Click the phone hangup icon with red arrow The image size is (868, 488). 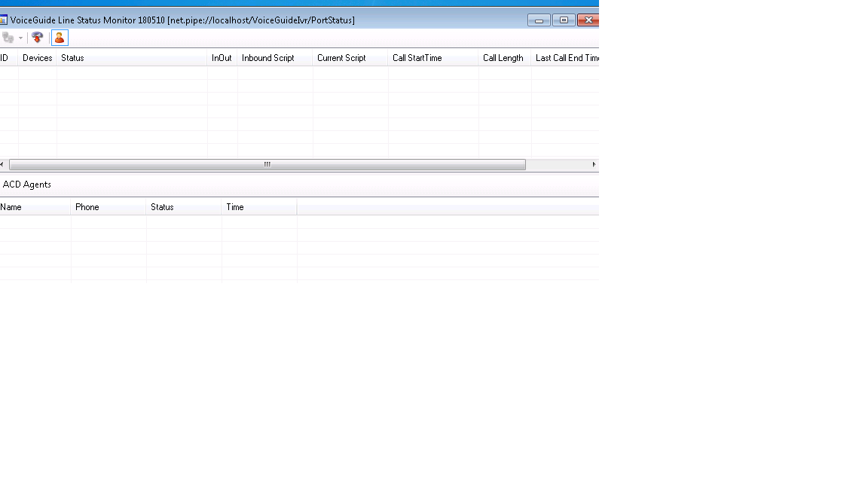tap(38, 38)
